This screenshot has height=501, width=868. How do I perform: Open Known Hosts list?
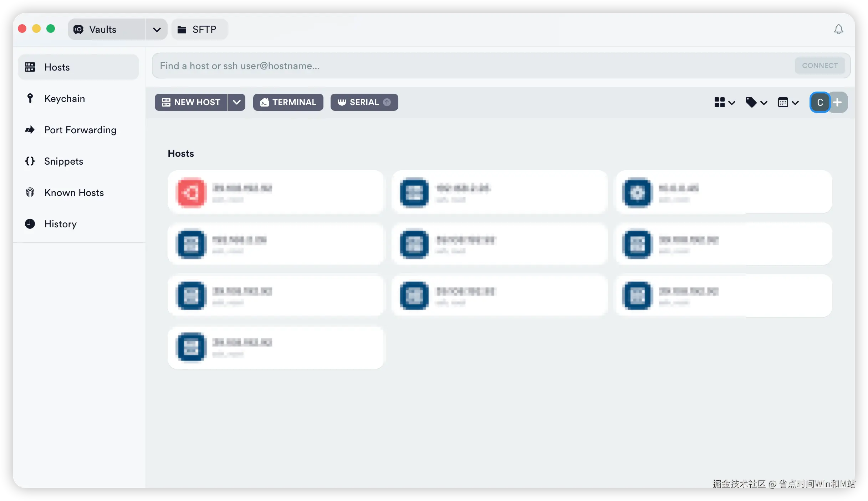click(x=74, y=193)
